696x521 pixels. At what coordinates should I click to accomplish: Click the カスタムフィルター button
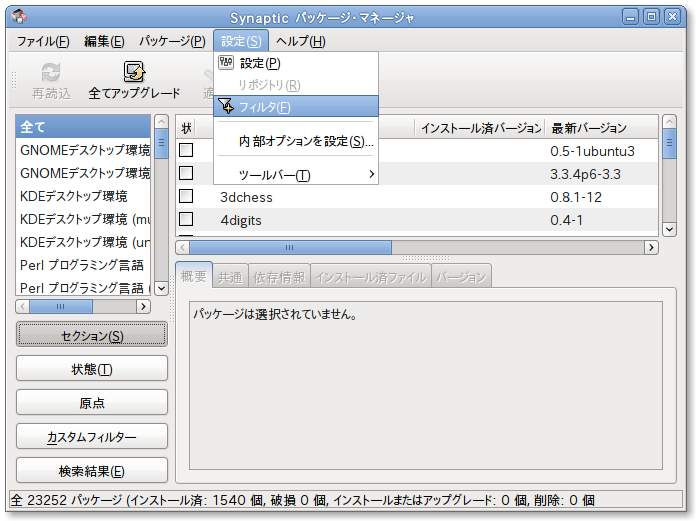pyautogui.click(x=92, y=437)
